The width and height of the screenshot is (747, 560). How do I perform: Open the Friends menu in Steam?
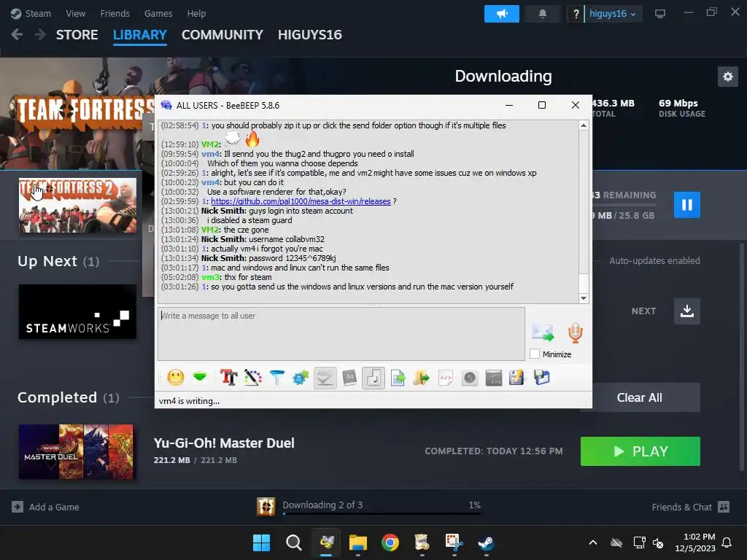[x=115, y=13]
